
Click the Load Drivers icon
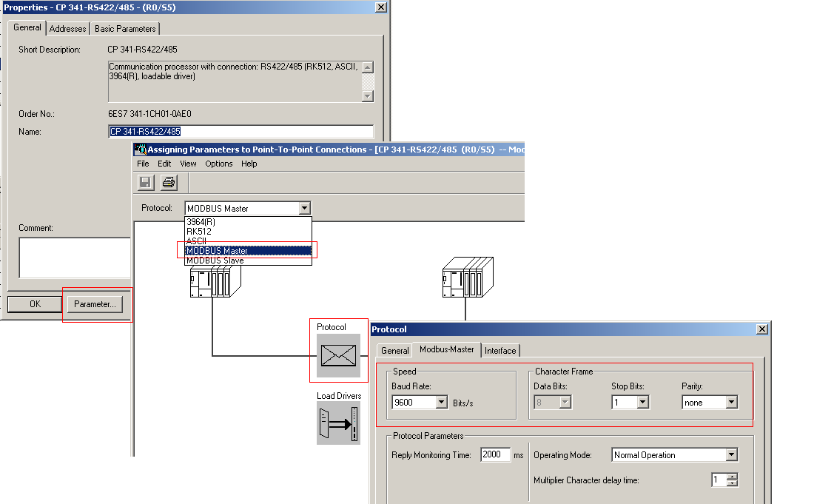338,423
